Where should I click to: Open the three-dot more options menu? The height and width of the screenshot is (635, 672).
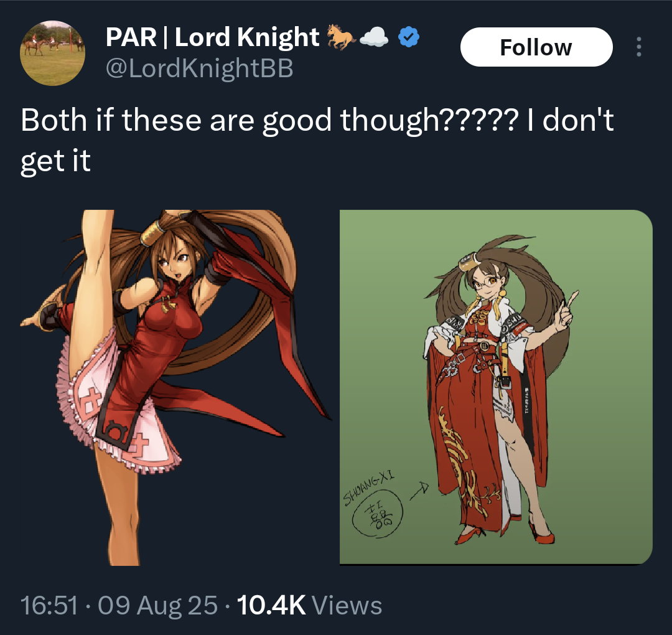click(x=638, y=47)
